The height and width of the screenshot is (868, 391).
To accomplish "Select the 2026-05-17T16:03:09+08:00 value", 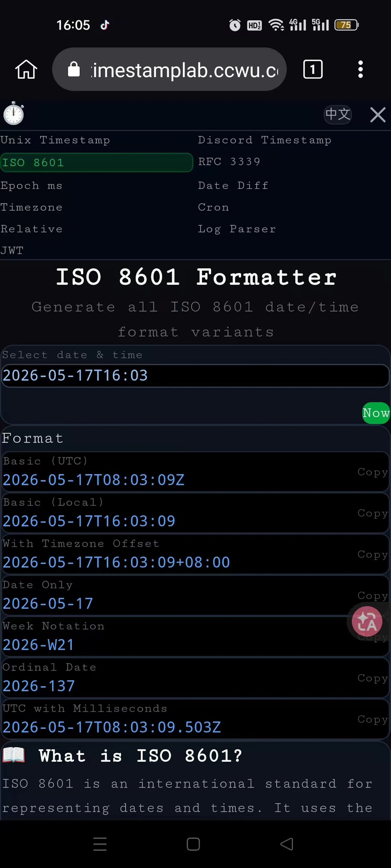I will (x=116, y=562).
